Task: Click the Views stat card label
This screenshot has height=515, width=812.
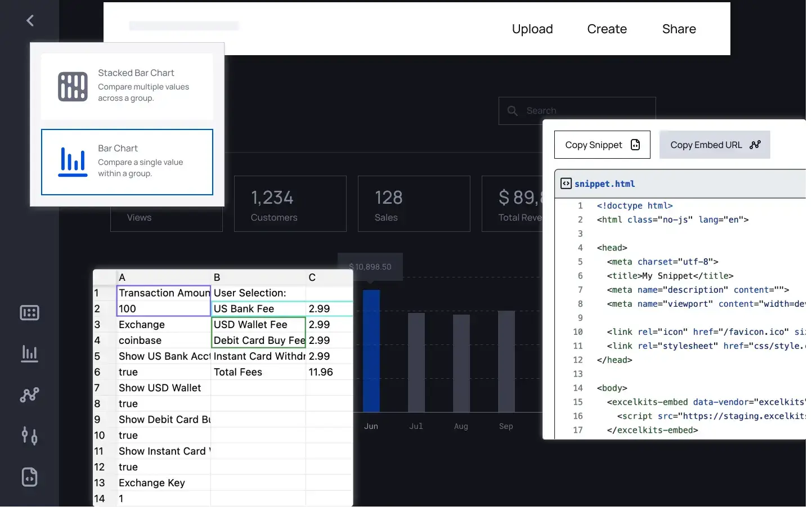Action: point(139,217)
